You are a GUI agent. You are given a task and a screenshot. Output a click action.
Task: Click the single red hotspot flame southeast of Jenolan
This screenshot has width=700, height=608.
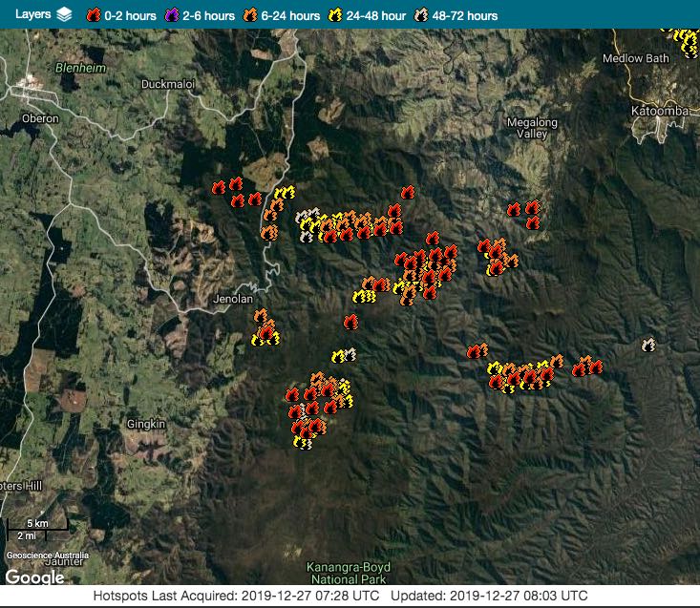350,322
